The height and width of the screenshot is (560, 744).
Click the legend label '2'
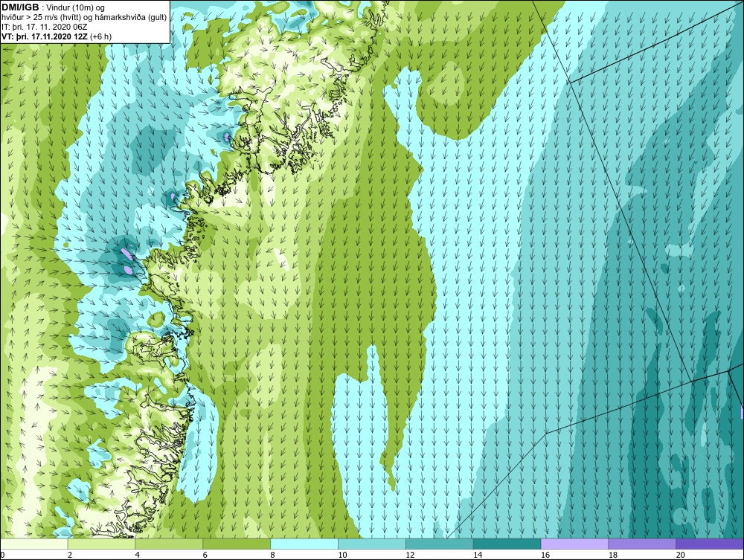tap(70, 555)
